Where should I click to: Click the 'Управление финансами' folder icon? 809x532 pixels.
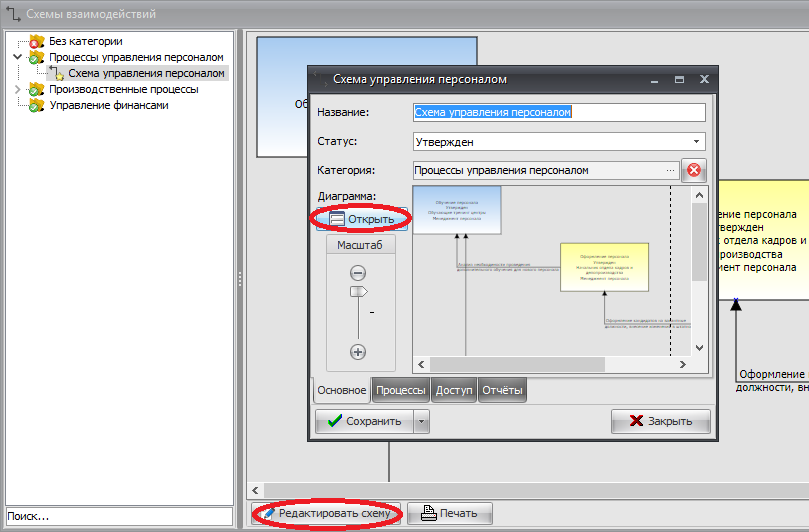tap(37, 105)
